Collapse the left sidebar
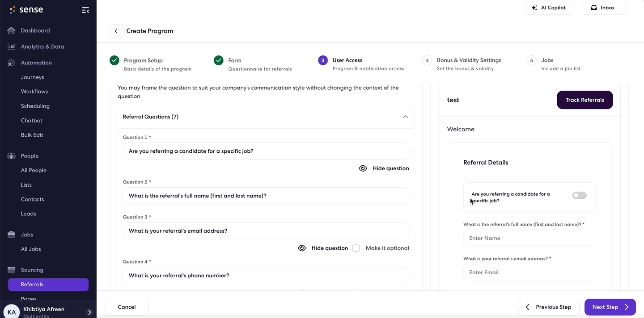This screenshot has width=644, height=318. pyautogui.click(x=85, y=10)
